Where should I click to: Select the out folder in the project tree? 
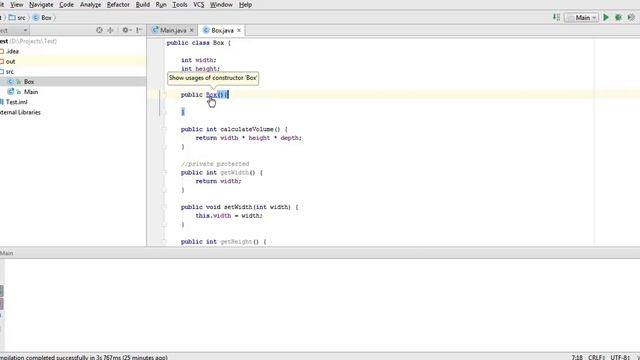tap(11, 62)
